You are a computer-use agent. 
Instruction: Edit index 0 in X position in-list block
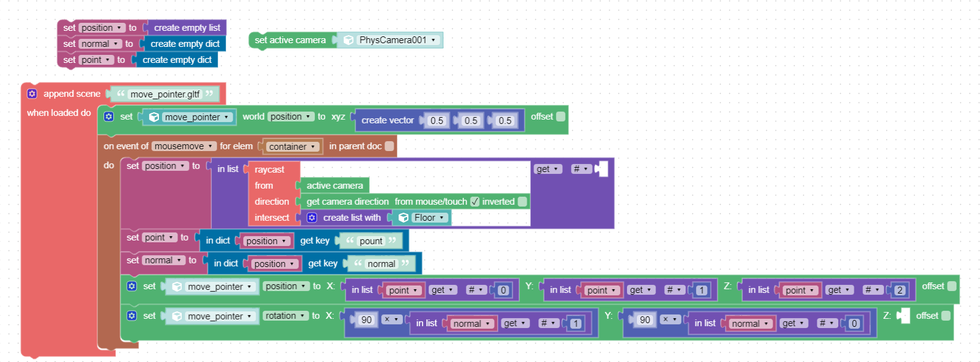(x=503, y=290)
